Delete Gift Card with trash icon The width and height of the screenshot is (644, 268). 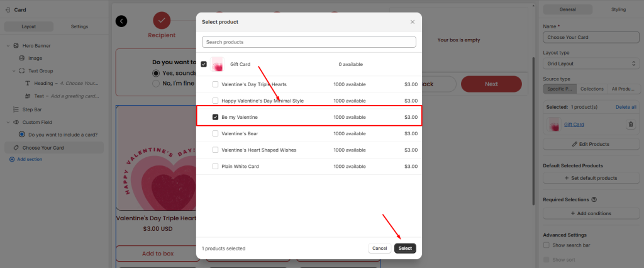pos(630,125)
